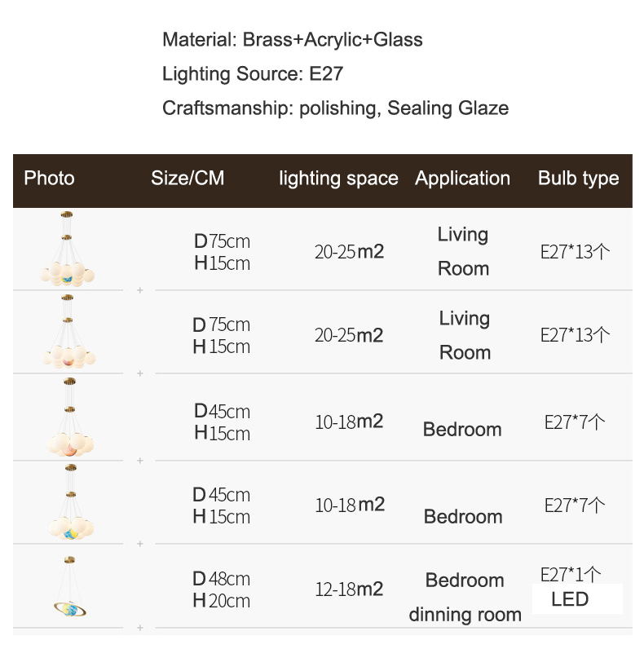
Task: Click the Size/CM column header
Action: pos(187,178)
